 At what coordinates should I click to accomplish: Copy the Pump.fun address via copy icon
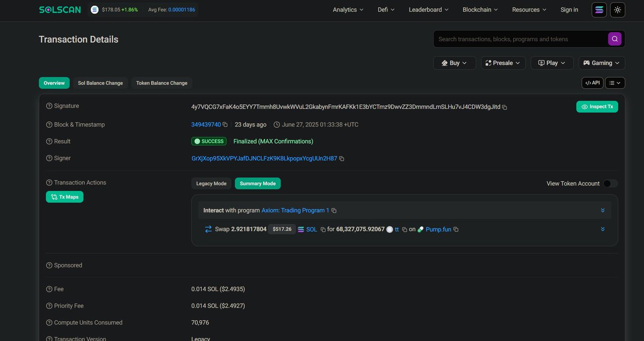click(x=456, y=229)
